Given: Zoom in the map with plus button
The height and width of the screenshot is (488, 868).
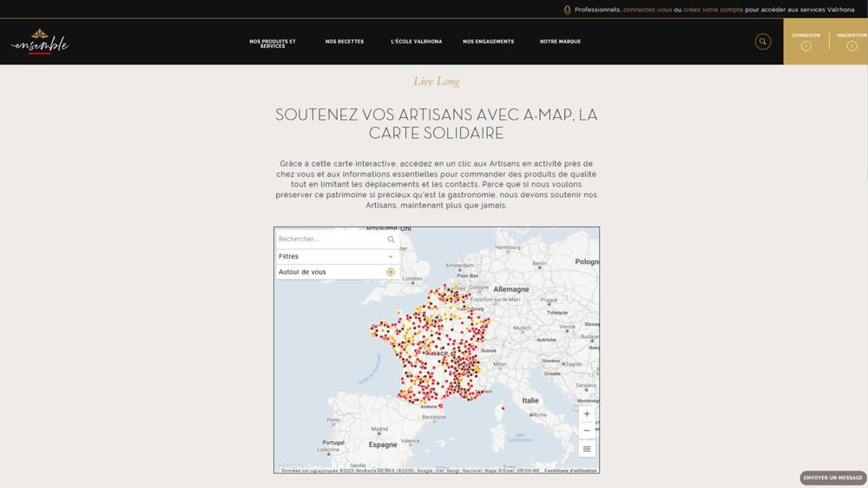Looking at the screenshot, I should 587,414.
